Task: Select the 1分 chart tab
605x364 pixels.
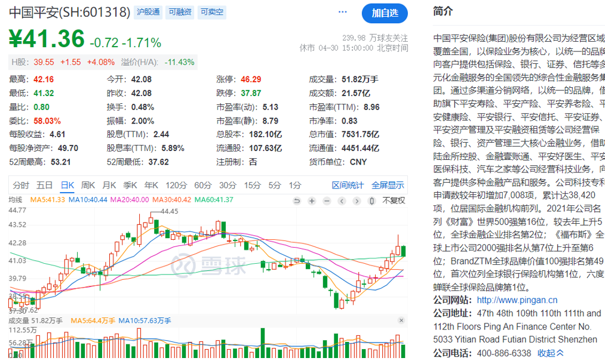Action: click(295, 186)
